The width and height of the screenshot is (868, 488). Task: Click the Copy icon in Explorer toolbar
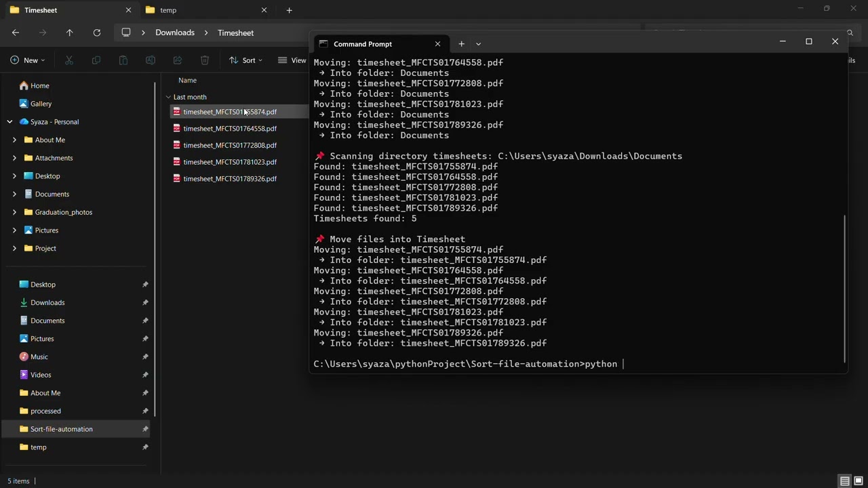[x=96, y=60]
